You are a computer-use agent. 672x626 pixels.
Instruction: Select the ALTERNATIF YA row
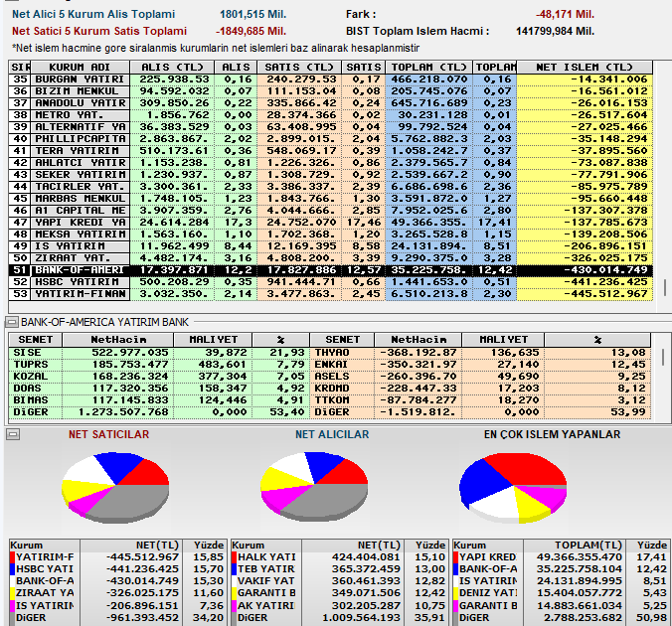click(x=330, y=127)
